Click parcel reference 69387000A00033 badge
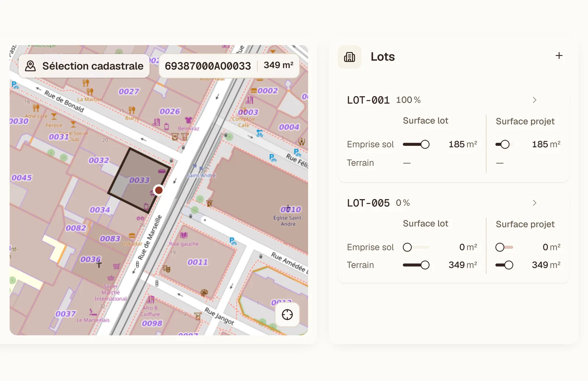Viewport: 588px width, 381px height. [208, 66]
